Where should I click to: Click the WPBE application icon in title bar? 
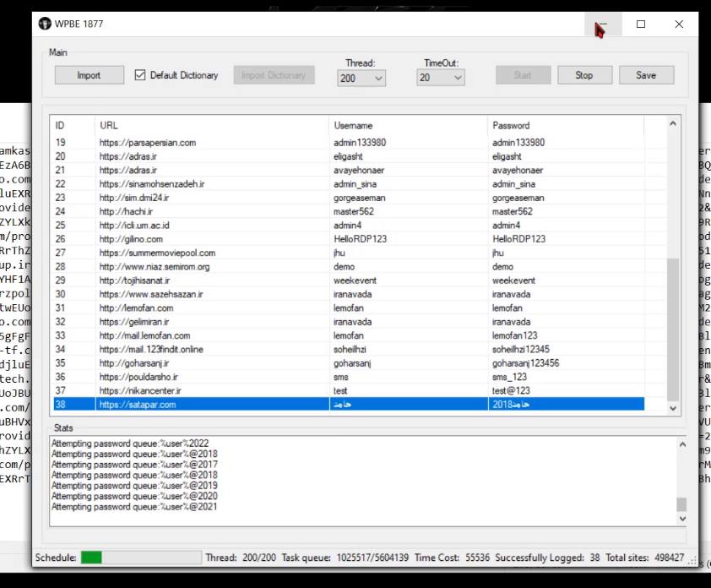click(45, 24)
